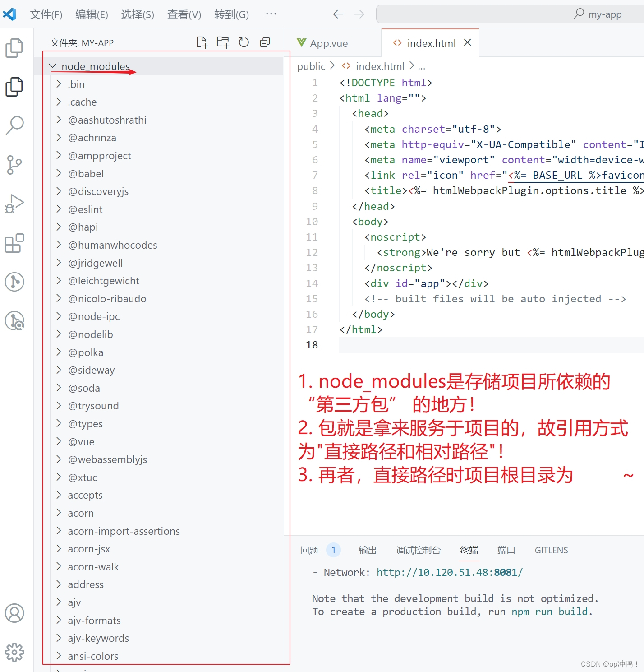Viewport: 644px width, 672px height.
Task: Open the Explorer view in the activity bar
Action: (x=15, y=87)
